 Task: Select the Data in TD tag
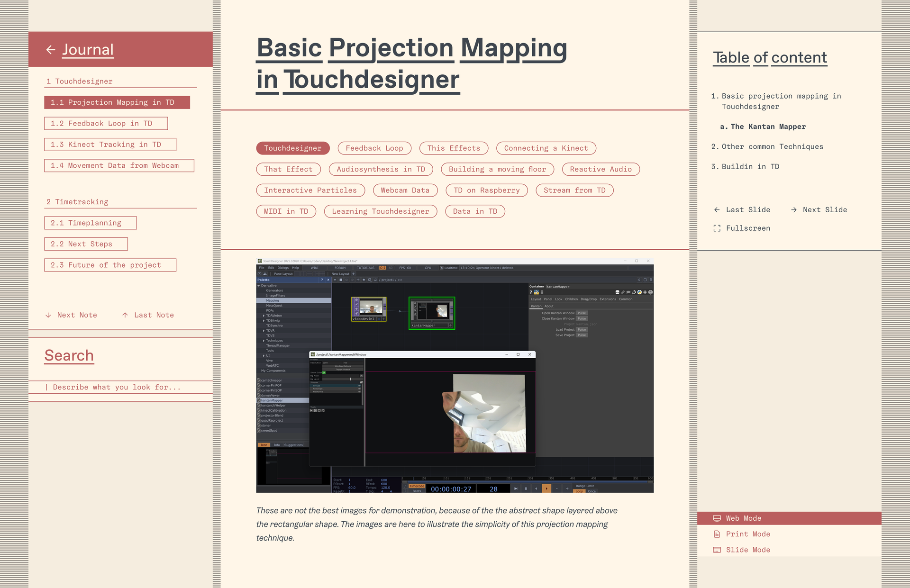[475, 211]
